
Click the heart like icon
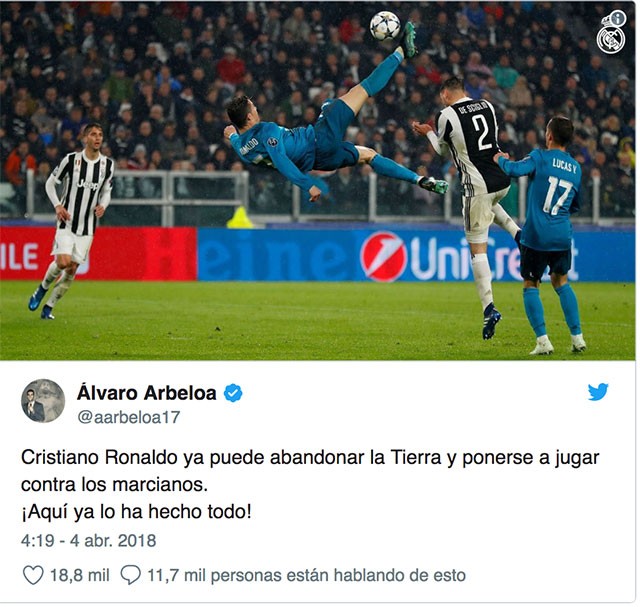(33, 575)
